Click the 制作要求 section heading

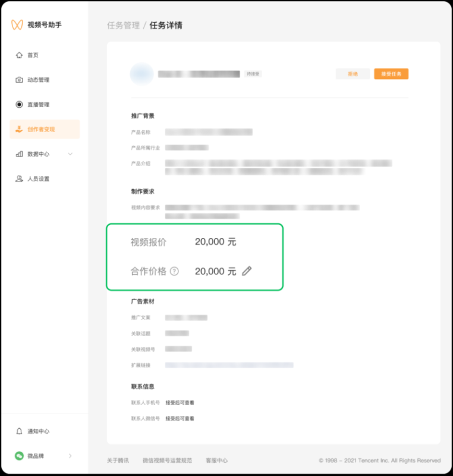[143, 191]
